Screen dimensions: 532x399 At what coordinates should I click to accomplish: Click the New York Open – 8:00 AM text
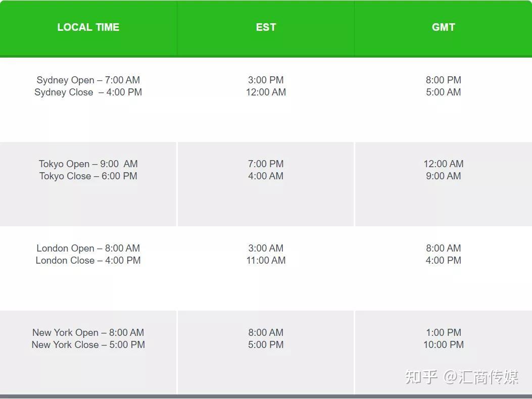88,332
